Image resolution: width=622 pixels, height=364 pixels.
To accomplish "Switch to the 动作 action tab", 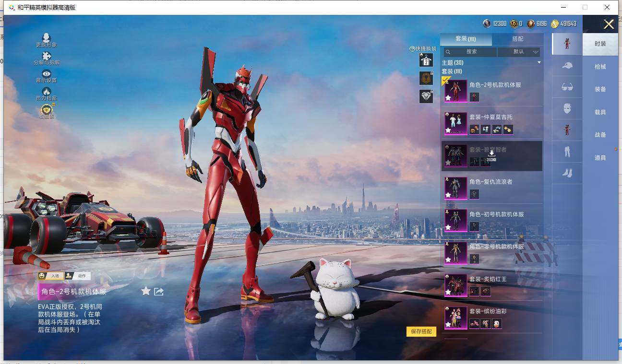I will pos(77,276).
